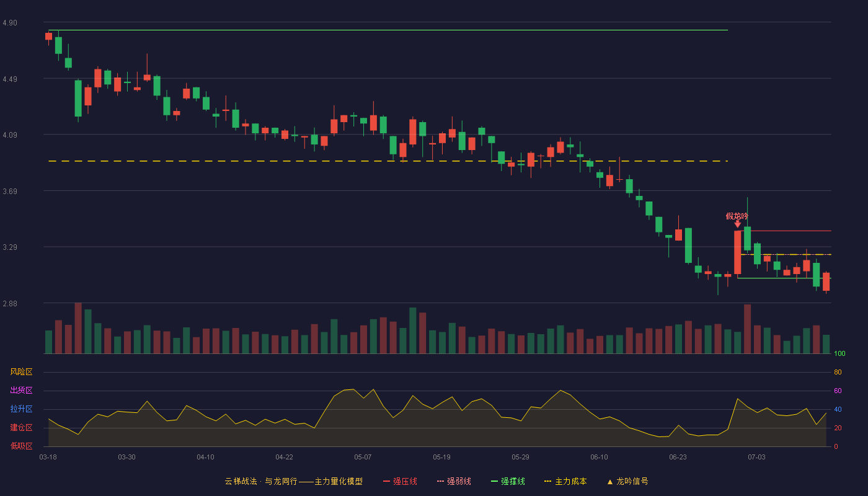
Task: Select the 风险区 zone label
Action: pos(21,372)
